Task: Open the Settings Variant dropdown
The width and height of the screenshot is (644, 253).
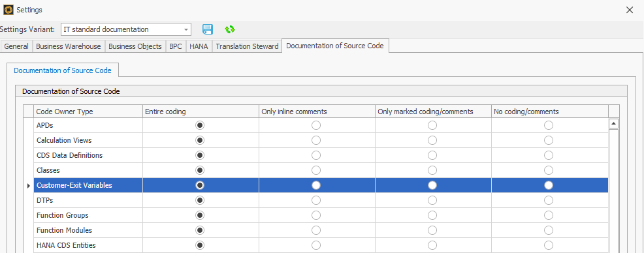Action: pos(186,29)
